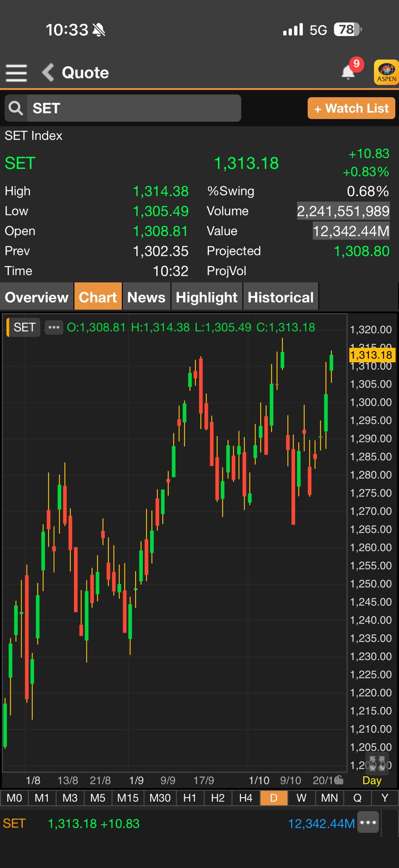Tap the lock icon on date axis
Image resolution: width=399 pixels, height=868 pixels.
click(339, 780)
